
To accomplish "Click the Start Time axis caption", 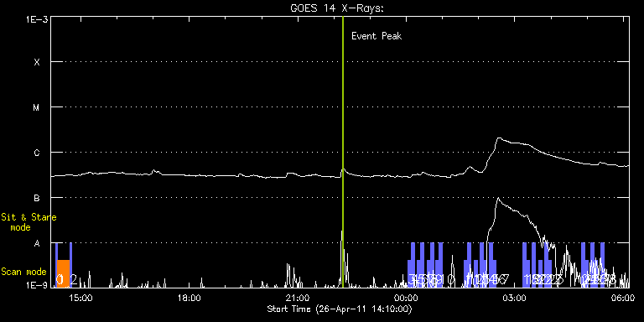I will click(340, 309).
